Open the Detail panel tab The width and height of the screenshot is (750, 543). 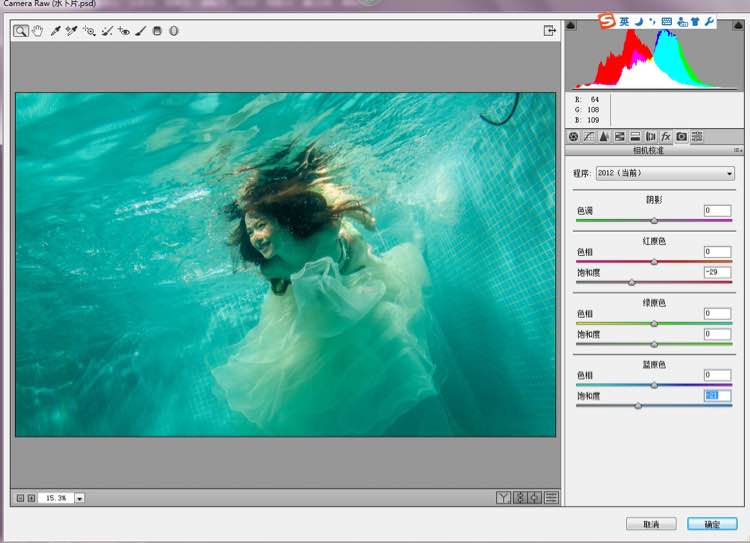coord(604,137)
